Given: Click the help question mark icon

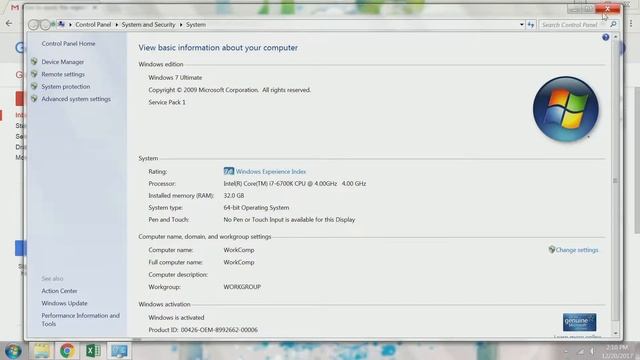Looking at the screenshot, I should 605,38.
